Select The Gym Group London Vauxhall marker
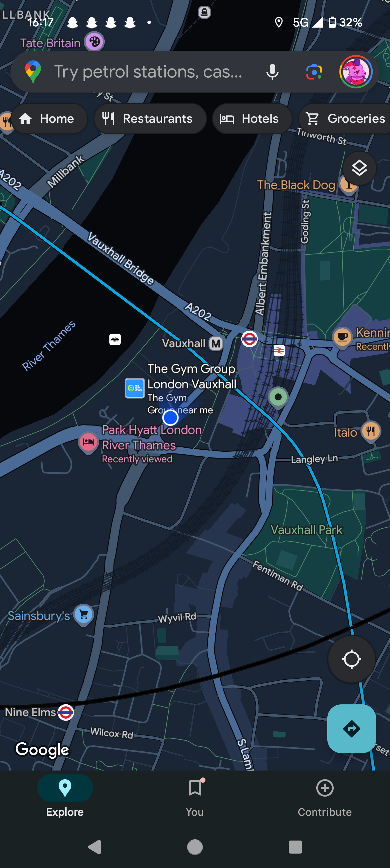 [x=135, y=388]
